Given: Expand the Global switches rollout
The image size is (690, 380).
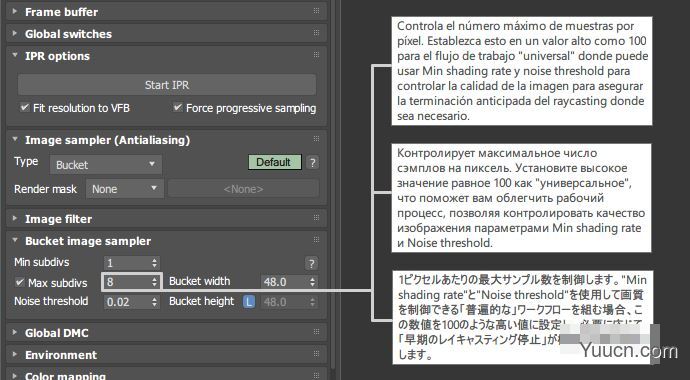Looking at the screenshot, I should [166, 34].
